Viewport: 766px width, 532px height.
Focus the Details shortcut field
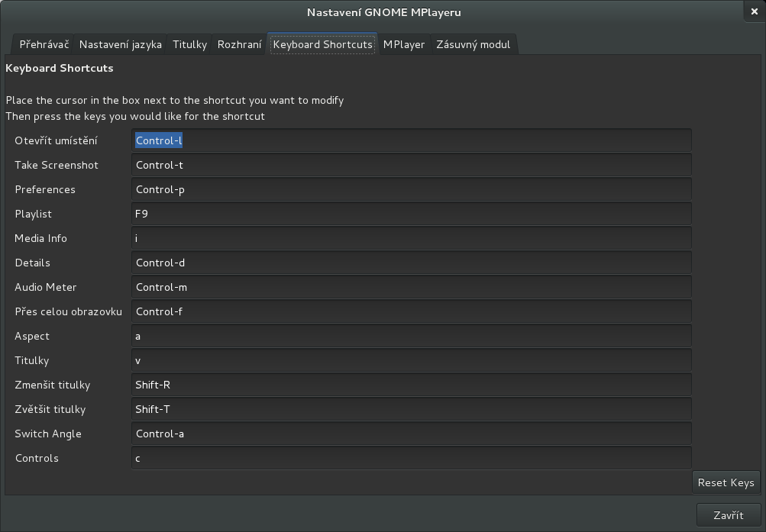pyautogui.click(x=412, y=263)
